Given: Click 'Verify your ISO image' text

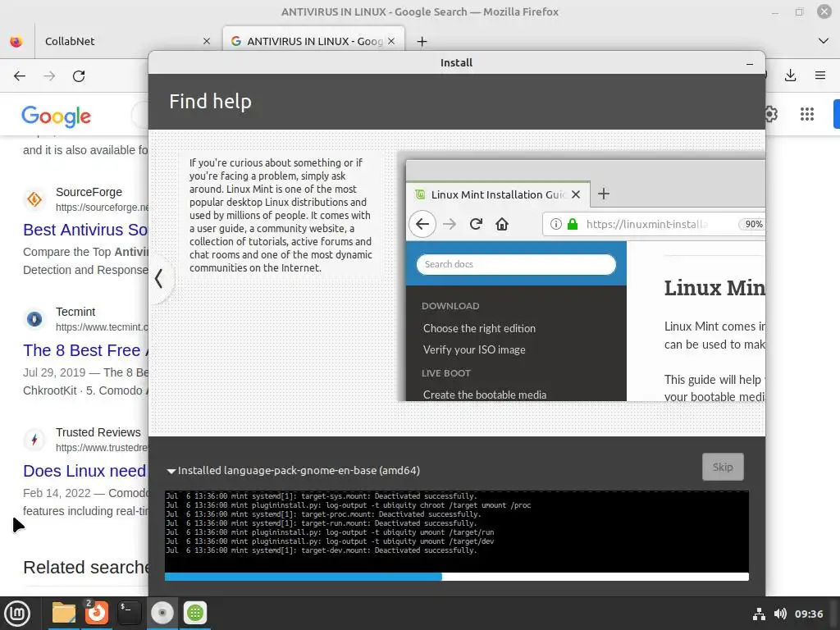Looking at the screenshot, I should tap(474, 349).
